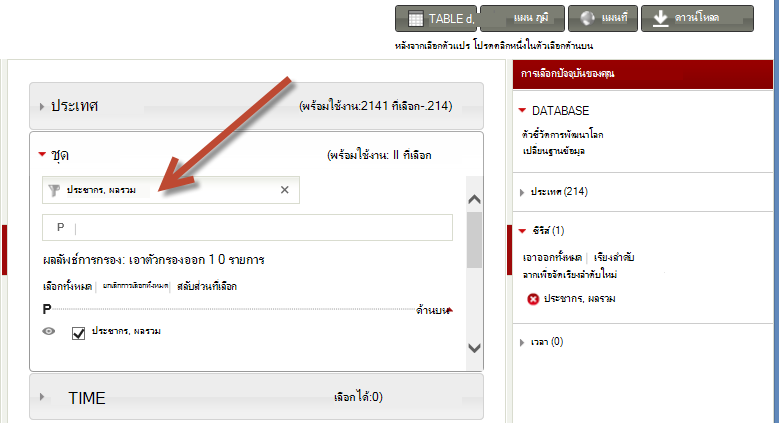The height and width of the screenshot is (423, 779).
Task: Click the series list scroll down arrow
Action: (474, 348)
